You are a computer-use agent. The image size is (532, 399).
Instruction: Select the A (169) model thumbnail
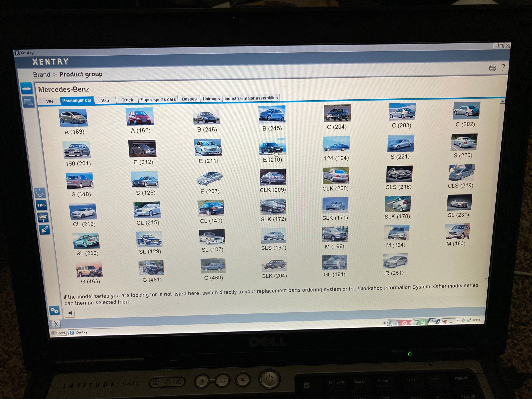pyautogui.click(x=73, y=118)
